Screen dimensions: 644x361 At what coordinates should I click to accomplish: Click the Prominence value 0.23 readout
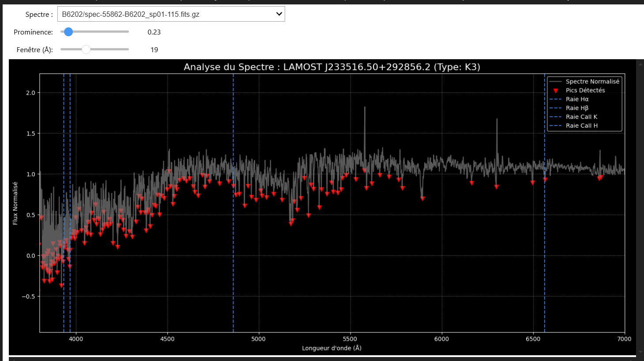click(x=154, y=32)
